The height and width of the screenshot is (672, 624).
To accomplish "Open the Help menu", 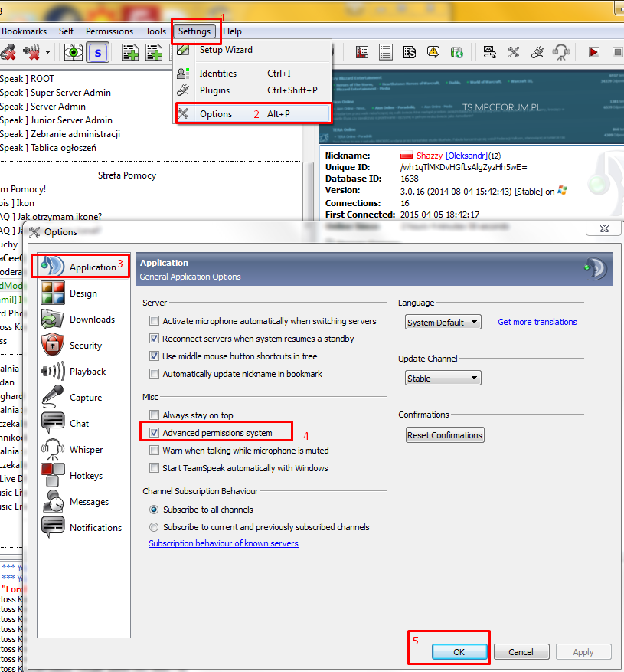I will coord(232,31).
